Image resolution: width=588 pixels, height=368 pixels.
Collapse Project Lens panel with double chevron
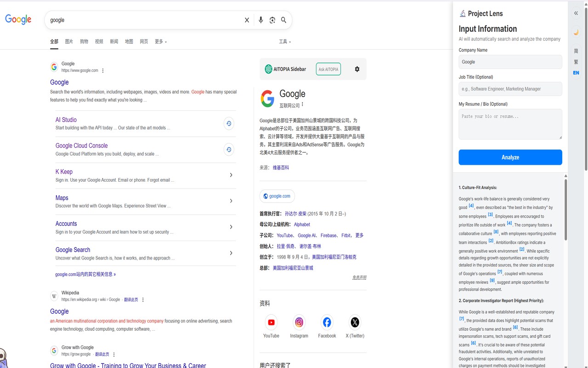(576, 13)
